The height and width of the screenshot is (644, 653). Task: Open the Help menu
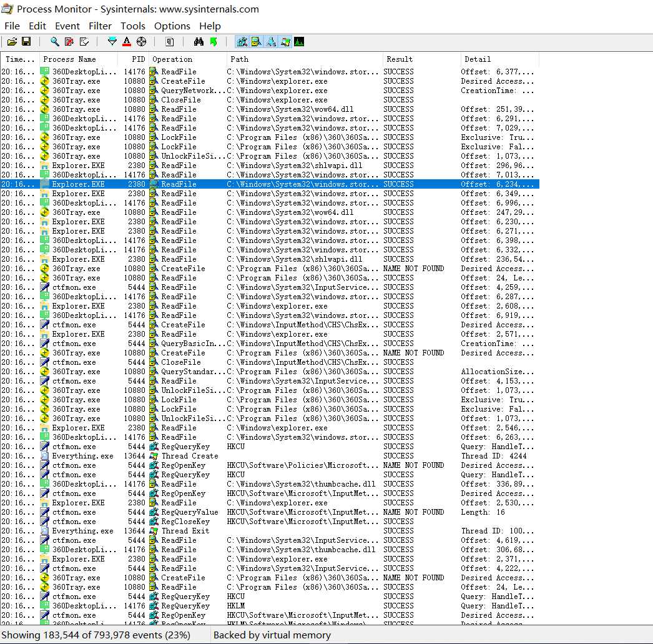coord(210,26)
